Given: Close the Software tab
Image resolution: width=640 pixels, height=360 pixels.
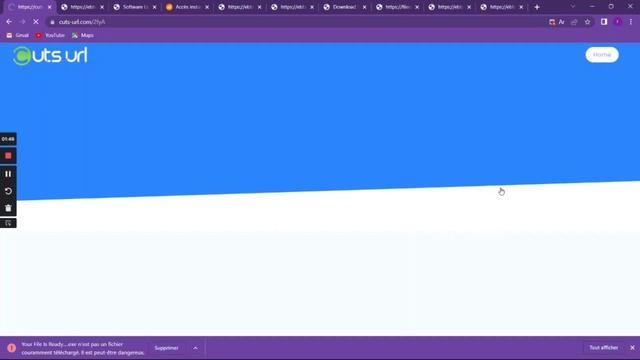Looking at the screenshot, I should 154,7.
